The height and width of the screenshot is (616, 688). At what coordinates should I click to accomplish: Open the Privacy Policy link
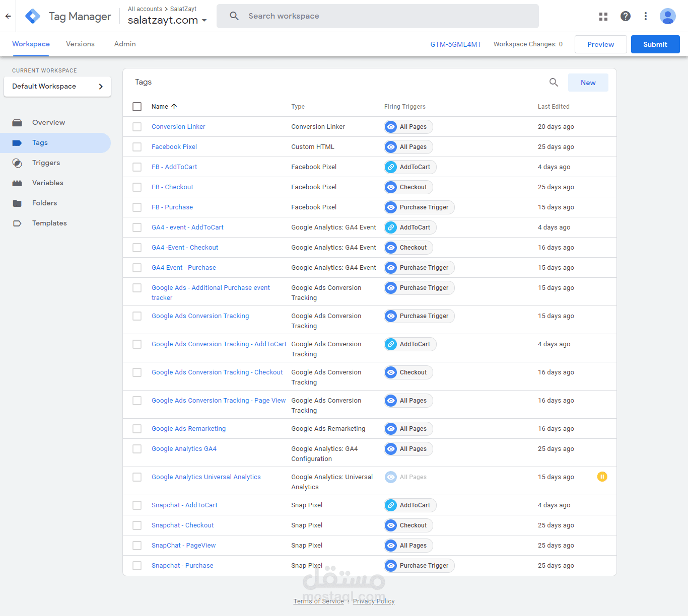click(x=374, y=601)
